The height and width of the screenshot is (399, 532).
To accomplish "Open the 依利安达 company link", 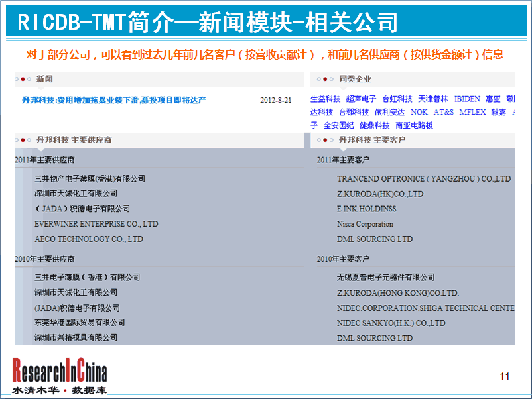I will 389,112.
